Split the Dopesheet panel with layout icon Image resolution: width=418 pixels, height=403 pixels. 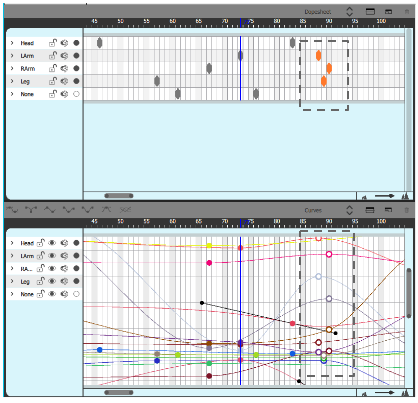370,11
